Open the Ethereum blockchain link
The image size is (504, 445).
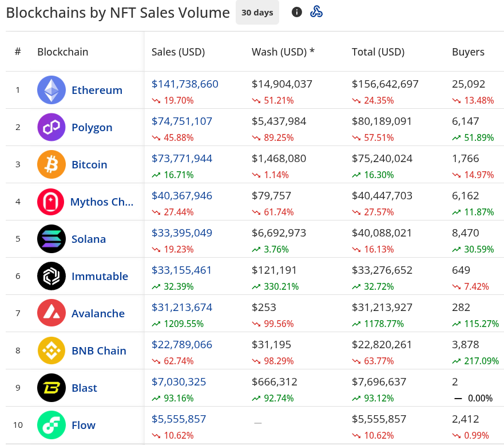pyautogui.click(x=97, y=90)
